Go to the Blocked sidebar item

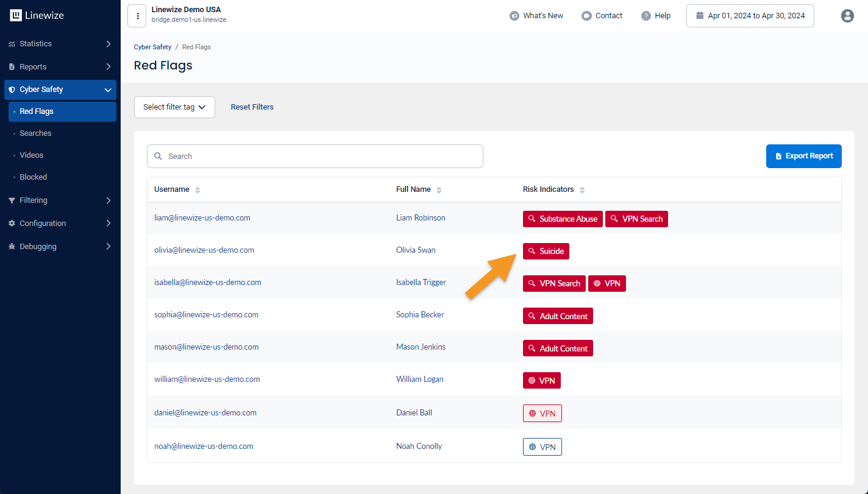pos(33,177)
